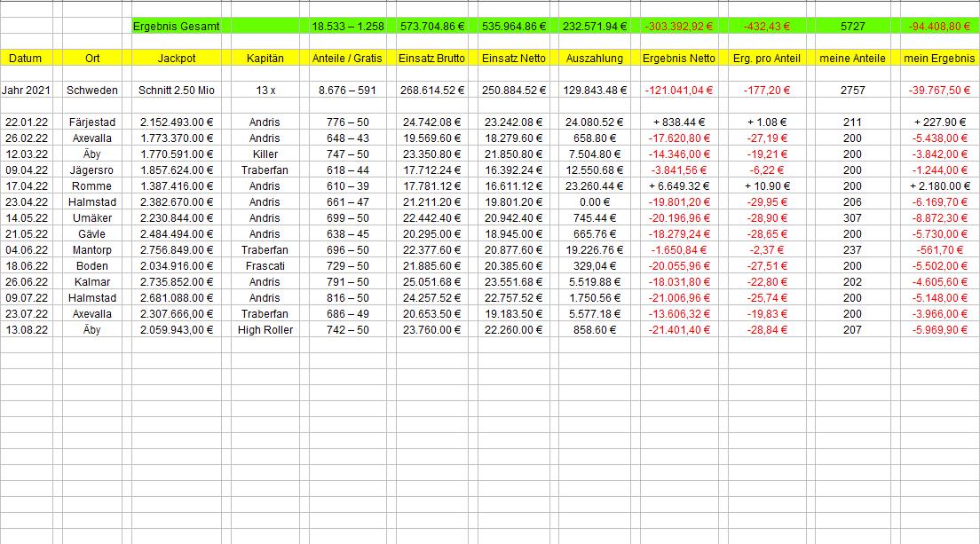Click total per share '-432,43 €'
Viewport: 980px width, 544px height.
pos(767,27)
